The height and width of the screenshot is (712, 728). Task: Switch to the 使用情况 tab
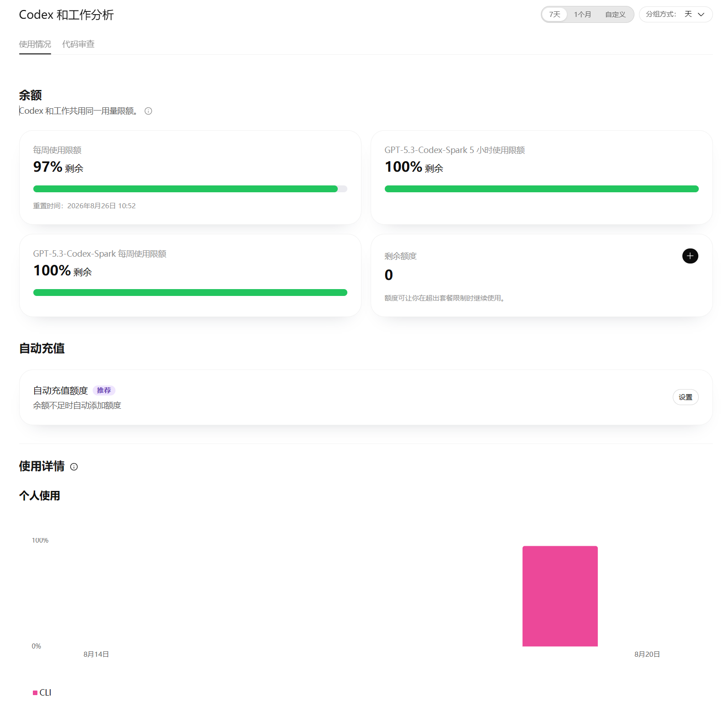pos(35,44)
